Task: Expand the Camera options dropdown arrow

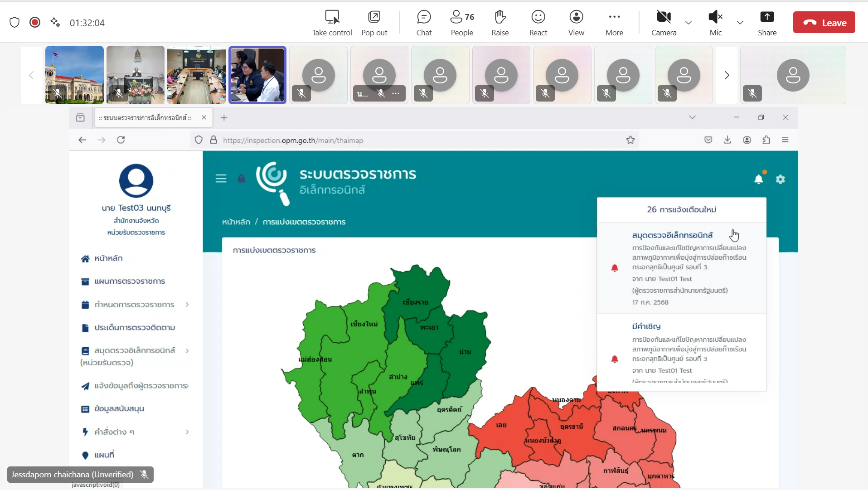Action: coord(688,23)
